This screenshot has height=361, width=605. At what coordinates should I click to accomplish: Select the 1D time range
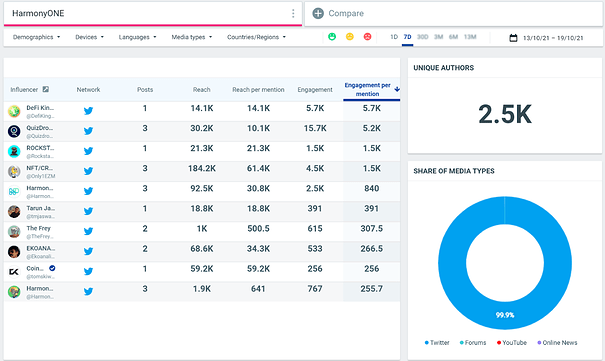(x=394, y=37)
